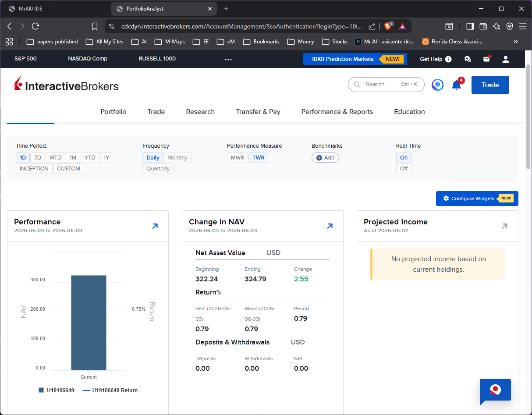
Task: Open the Get Help question mark
Action: click(448, 59)
